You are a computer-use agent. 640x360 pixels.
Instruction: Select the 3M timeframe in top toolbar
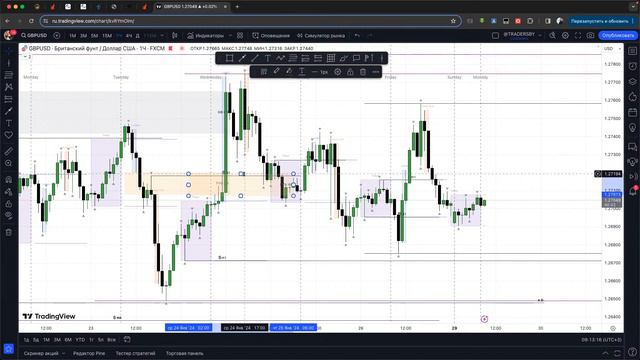(x=83, y=36)
